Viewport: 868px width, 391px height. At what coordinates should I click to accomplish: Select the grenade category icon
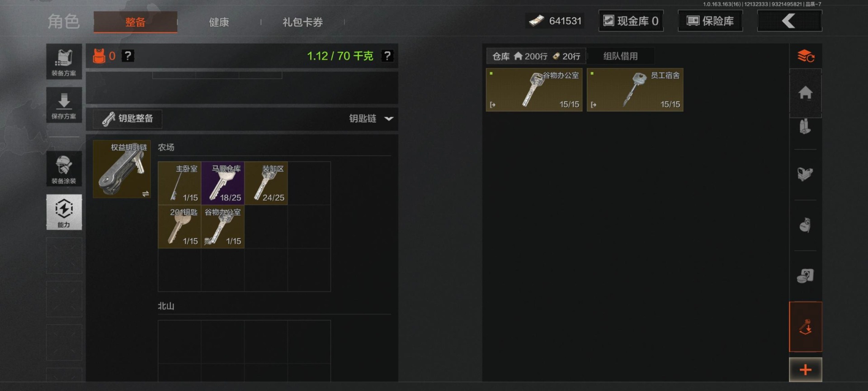[x=805, y=225]
